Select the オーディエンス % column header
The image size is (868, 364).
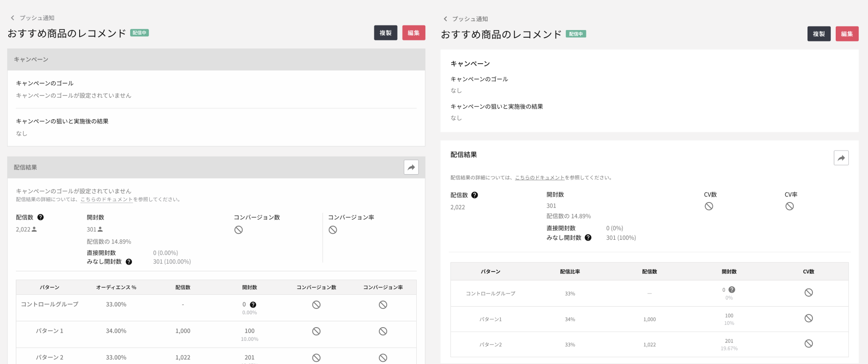tap(116, 288)
